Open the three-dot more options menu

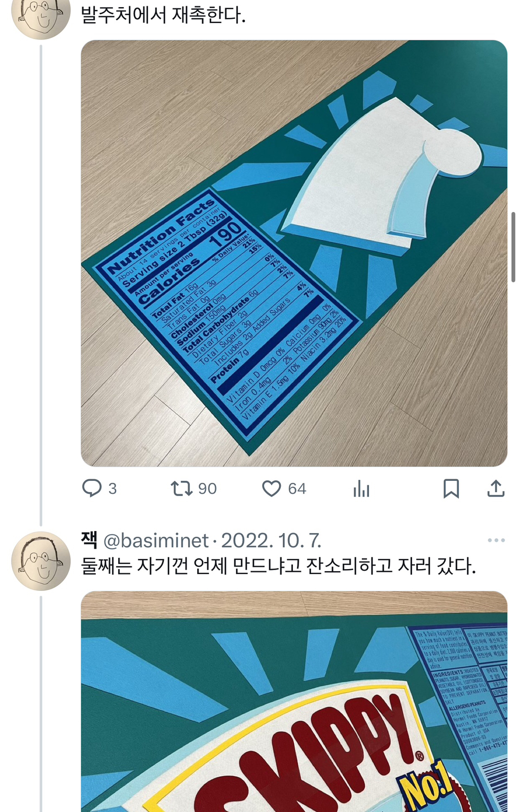tap(496, 540)
